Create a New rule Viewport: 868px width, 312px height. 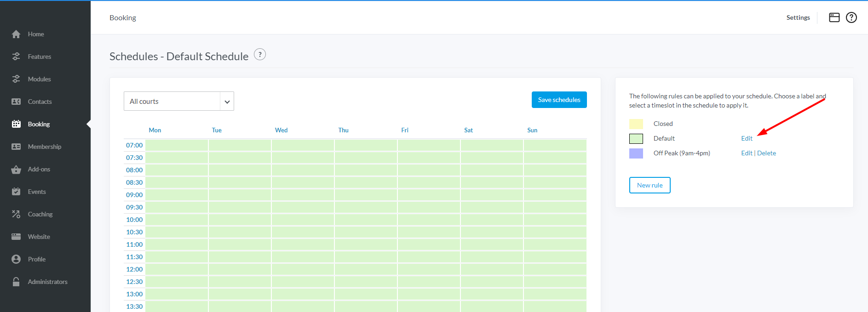click(x=650, y=185)
